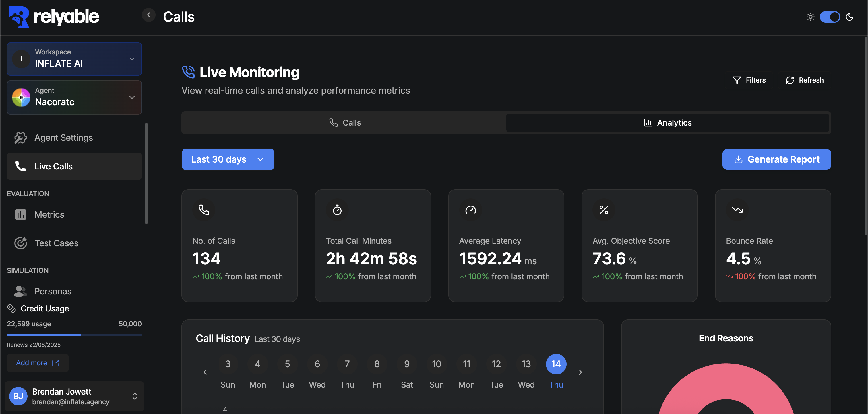Select Live Calls in sidebar

coord(74,166)
